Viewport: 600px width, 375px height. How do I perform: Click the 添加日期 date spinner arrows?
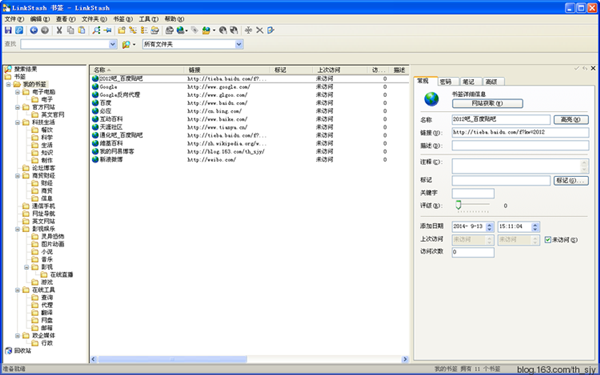489,227
